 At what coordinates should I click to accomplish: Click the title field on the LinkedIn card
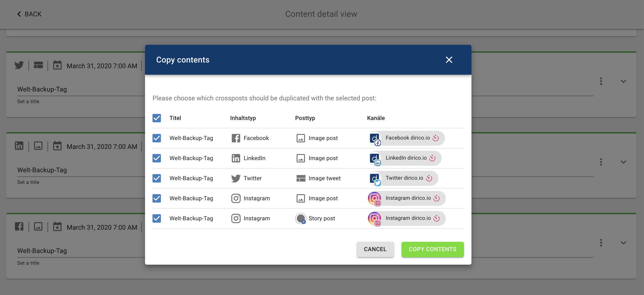click(x=305, y=170)
